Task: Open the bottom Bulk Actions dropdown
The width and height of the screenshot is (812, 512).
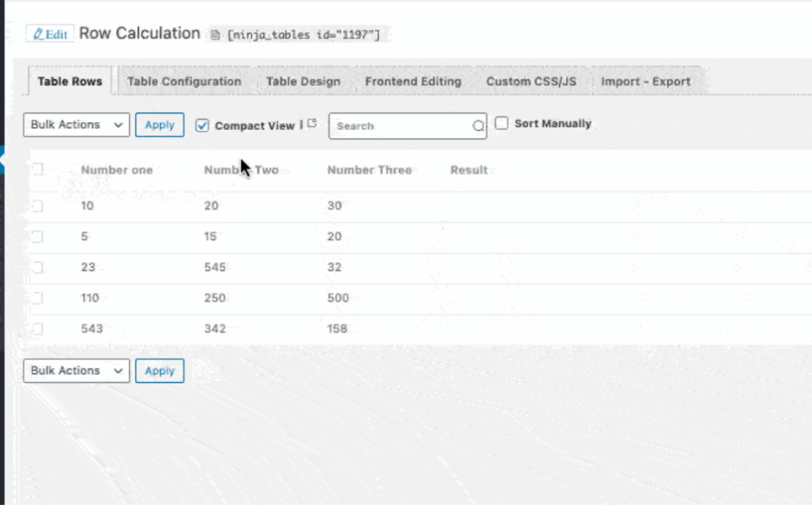Action: click(x=77, y=371)
